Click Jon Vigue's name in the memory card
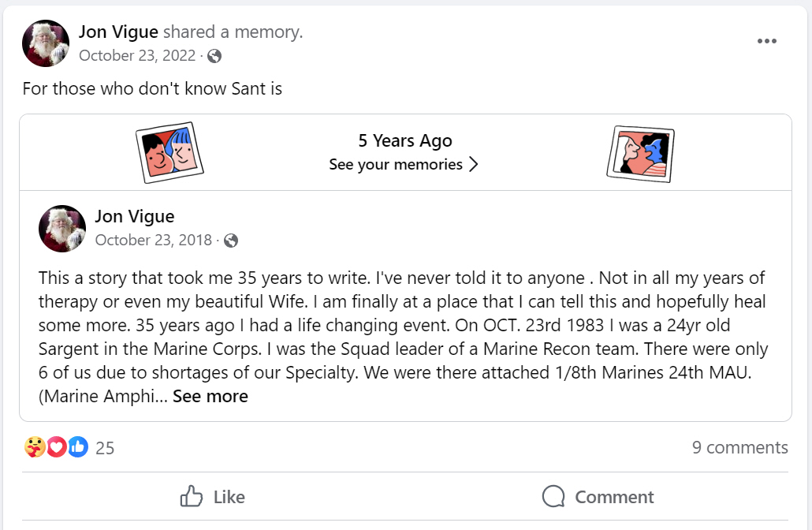The width and height of the screenshot is (812, 530). 134,216
